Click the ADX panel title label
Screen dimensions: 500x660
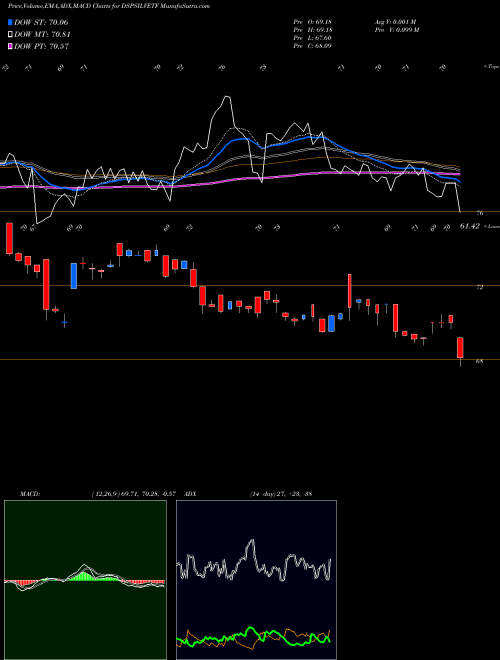[x=190, y=494]
